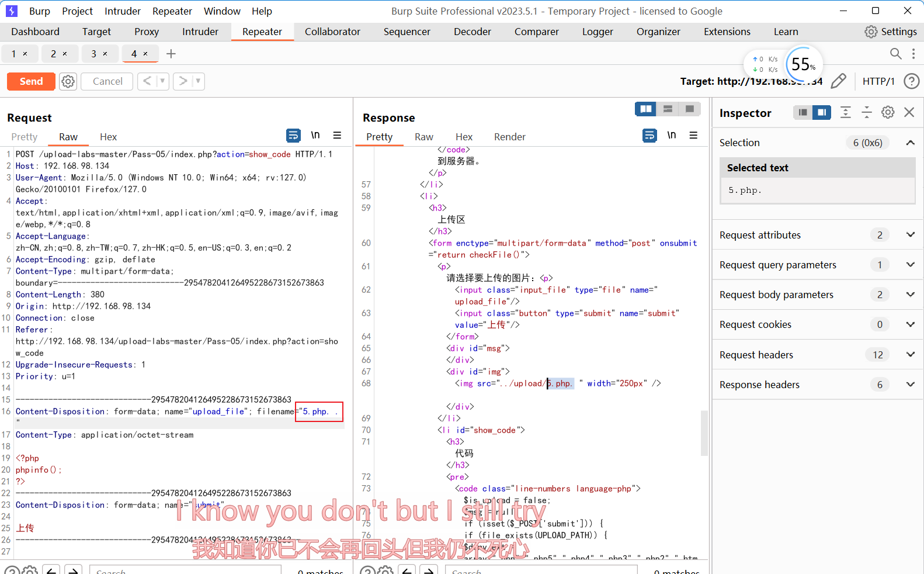Switch to the Decoder tab

(x=473, y=32)
